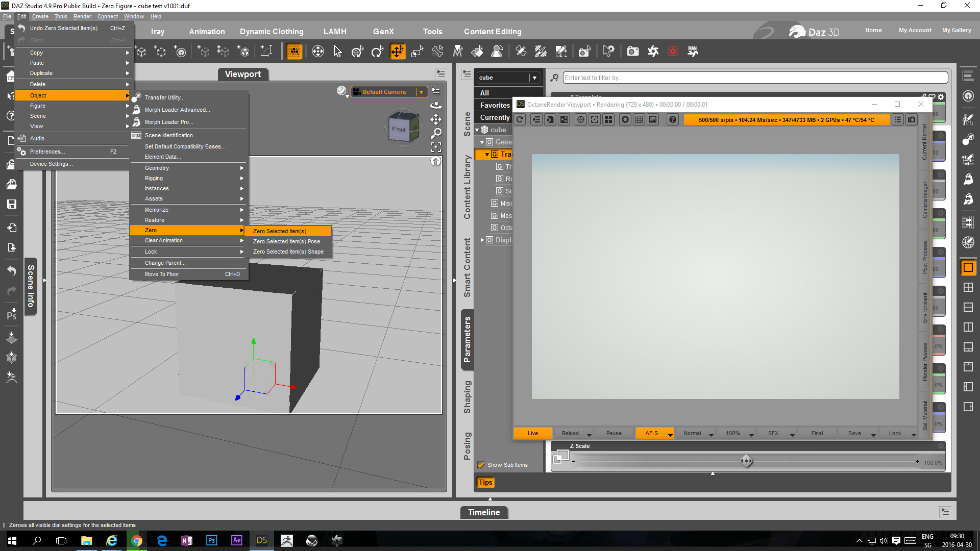Choose Zero Selected Item(s) Pose
980x551 pixels.
pos(286,241)
